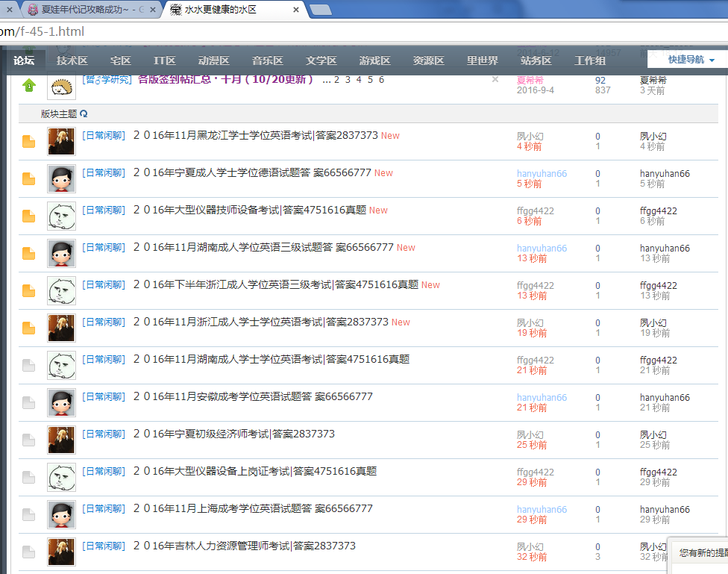Click the refresh icon beside 版块主题
The image size is (728, 574).
coord(84,114)
